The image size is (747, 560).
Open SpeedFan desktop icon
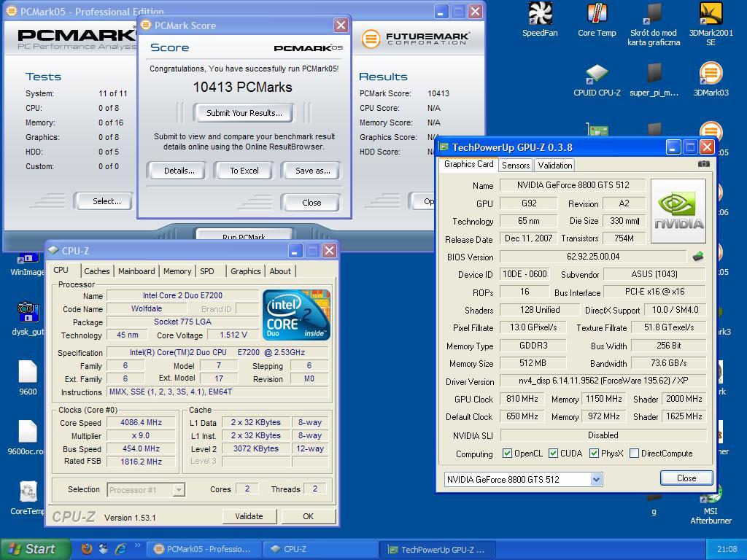click(540, 19)
